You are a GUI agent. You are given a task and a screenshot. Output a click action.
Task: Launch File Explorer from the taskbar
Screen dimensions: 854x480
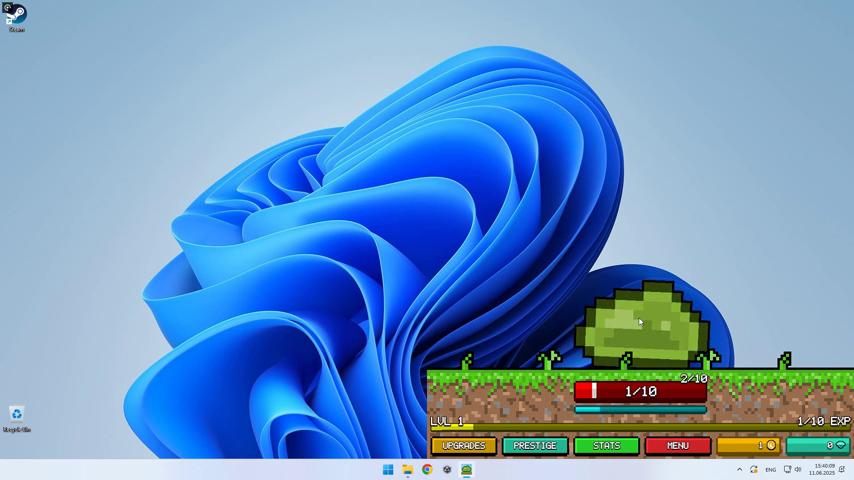pyautogui.click(x=407, y=470)
